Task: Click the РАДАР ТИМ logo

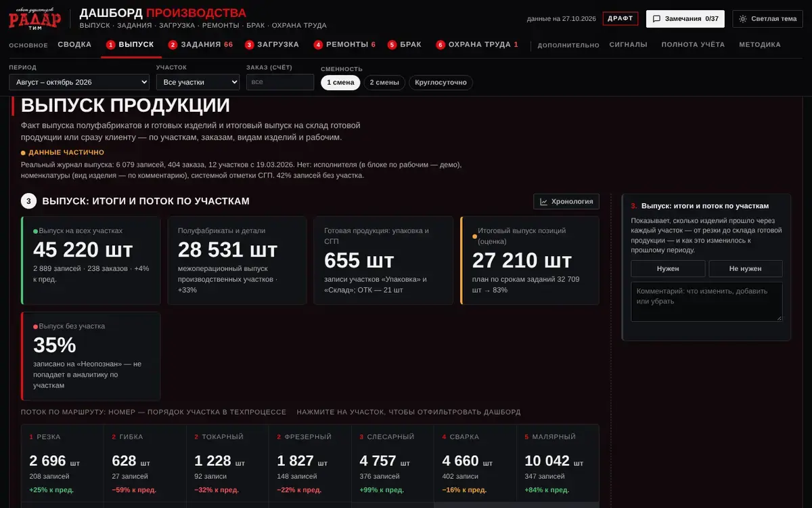Action: click(x=35, y=19)
